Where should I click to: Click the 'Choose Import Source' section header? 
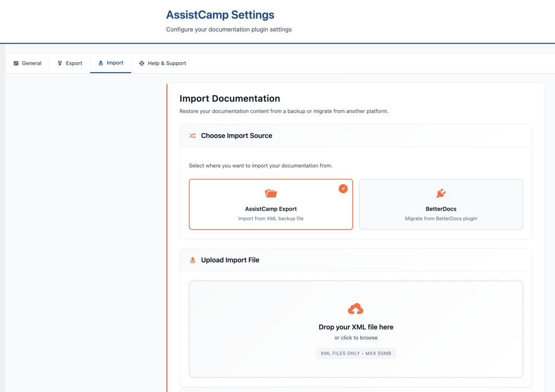tap(236, 136)
